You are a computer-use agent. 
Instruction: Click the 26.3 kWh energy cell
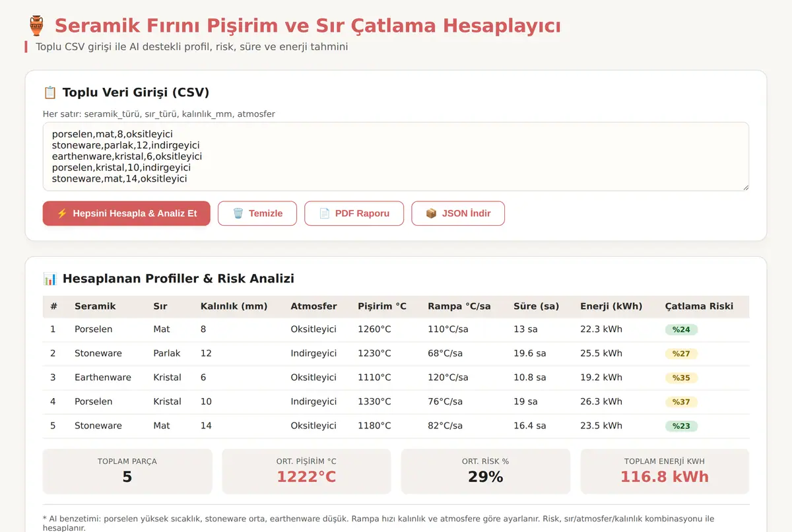[601, 401]
